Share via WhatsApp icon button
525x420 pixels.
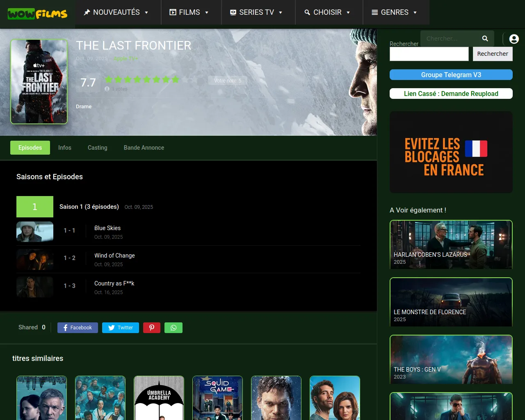click(x=173, y=328)
